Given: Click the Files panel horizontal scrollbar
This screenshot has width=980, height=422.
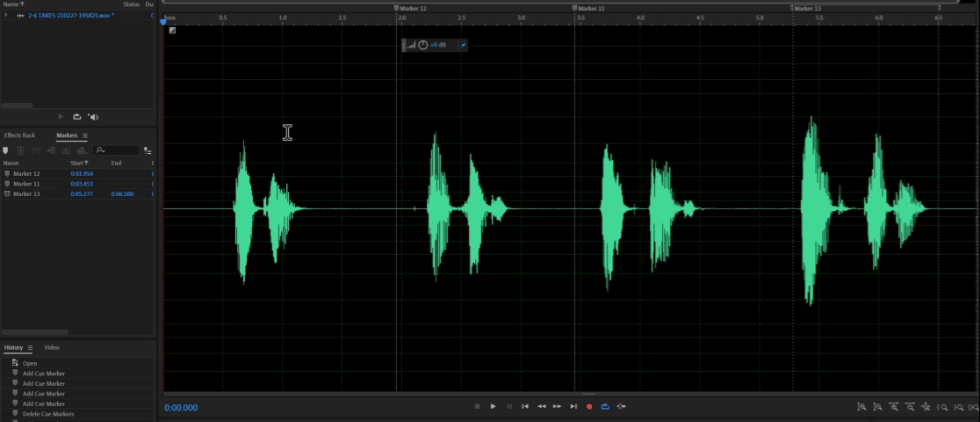Looking at the screenshot, I should (x=17, y=105).
